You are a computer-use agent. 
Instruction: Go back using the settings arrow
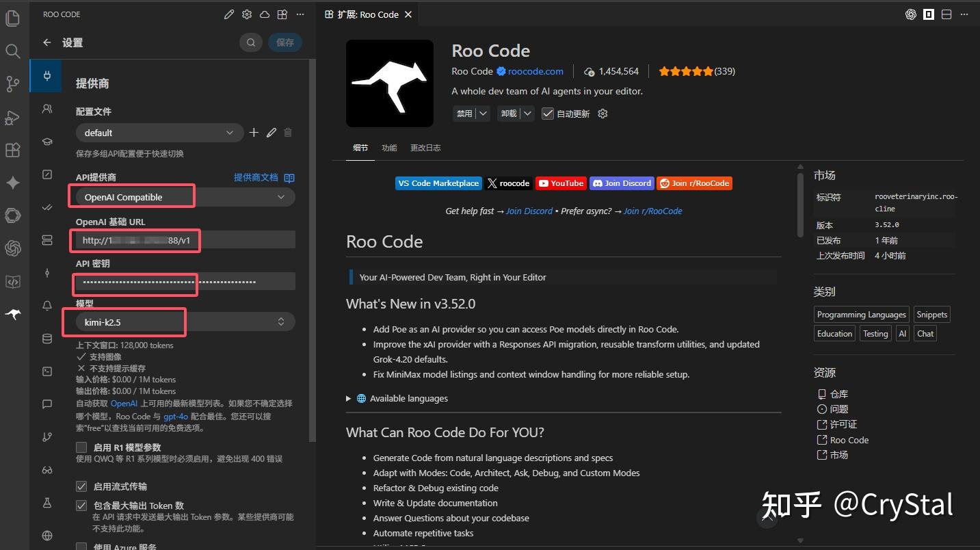(x=47, y=42)
